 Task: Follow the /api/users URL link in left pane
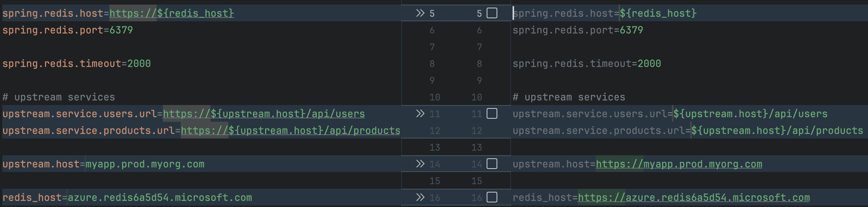click(x=264, y=114)
